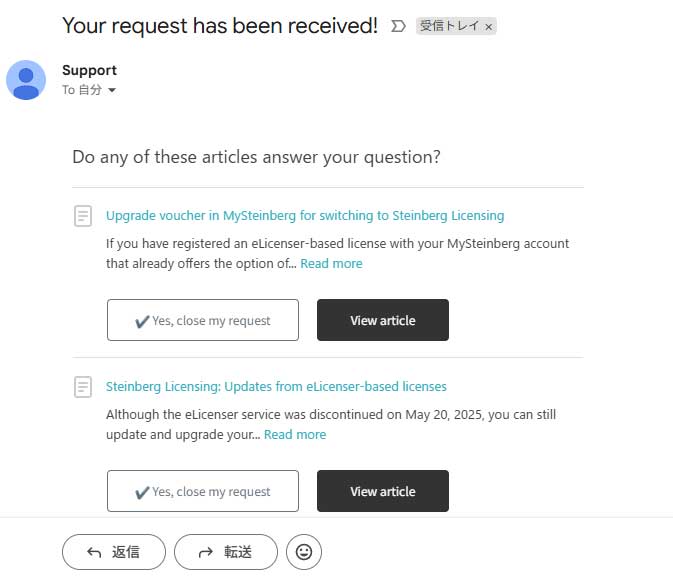Click the 転送 forward button
This screenshot has height=578, width=673.
coord(226,551)
